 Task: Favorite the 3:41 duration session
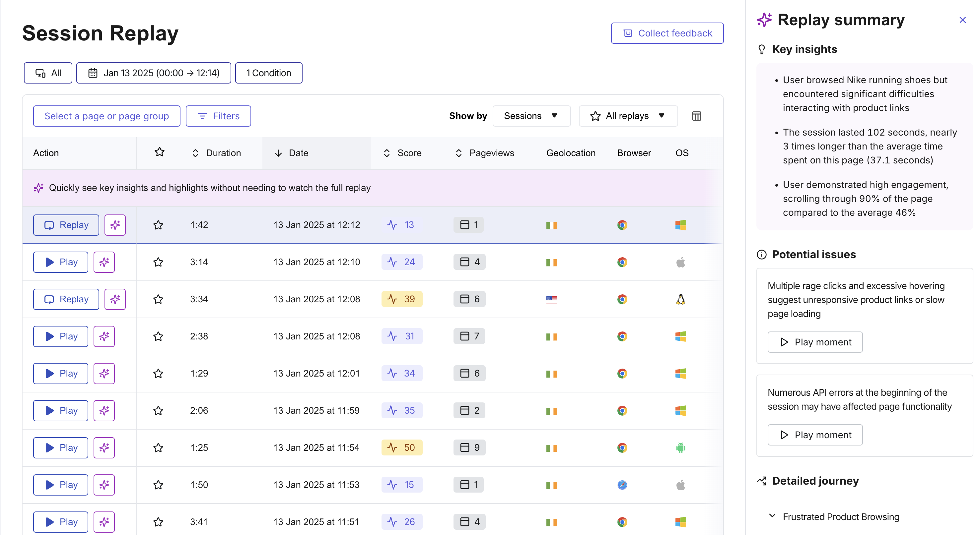pos(158,522)
